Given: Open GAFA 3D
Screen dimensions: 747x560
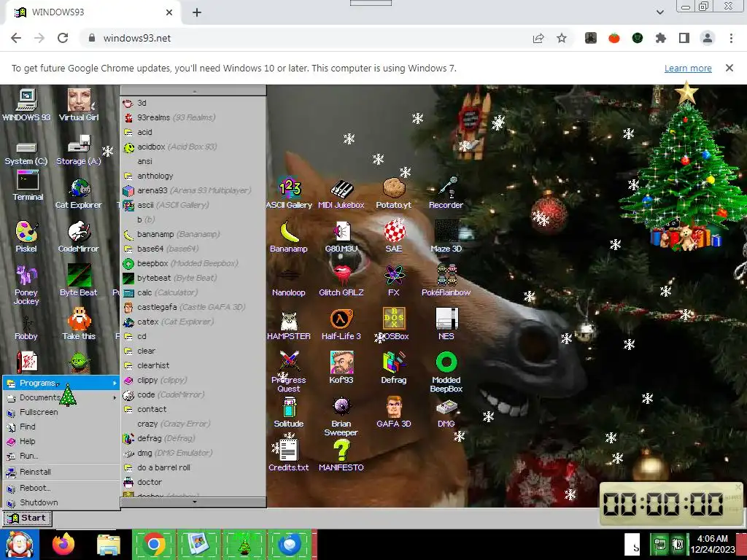Looking at the screenshot, I should point(394,413).
